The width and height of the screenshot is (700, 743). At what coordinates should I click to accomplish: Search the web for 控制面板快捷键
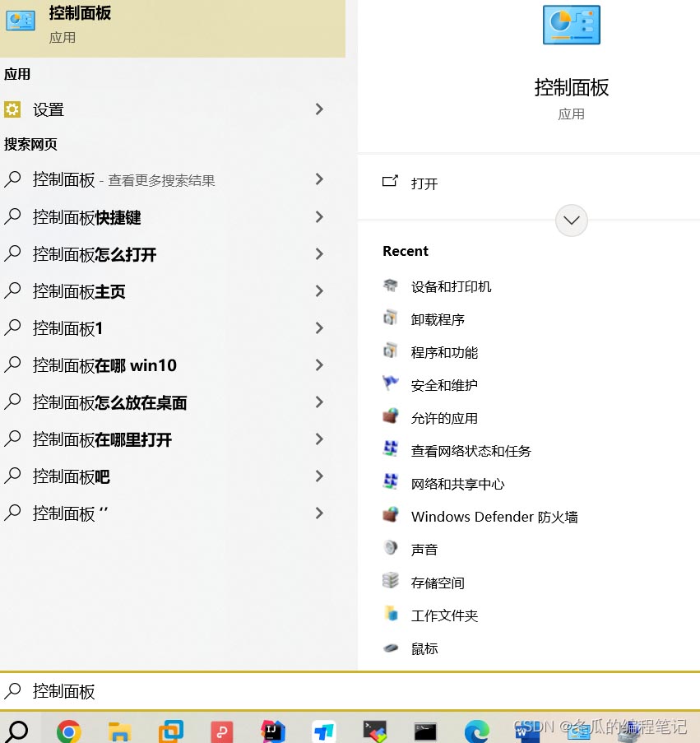click(86, 217)
